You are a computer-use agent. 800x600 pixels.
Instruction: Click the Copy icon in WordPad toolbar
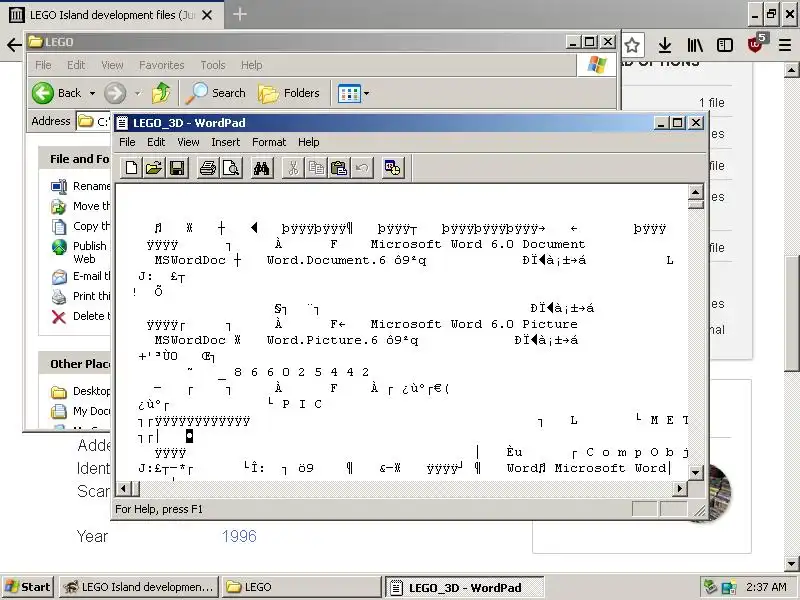click(x=316, y=168)
